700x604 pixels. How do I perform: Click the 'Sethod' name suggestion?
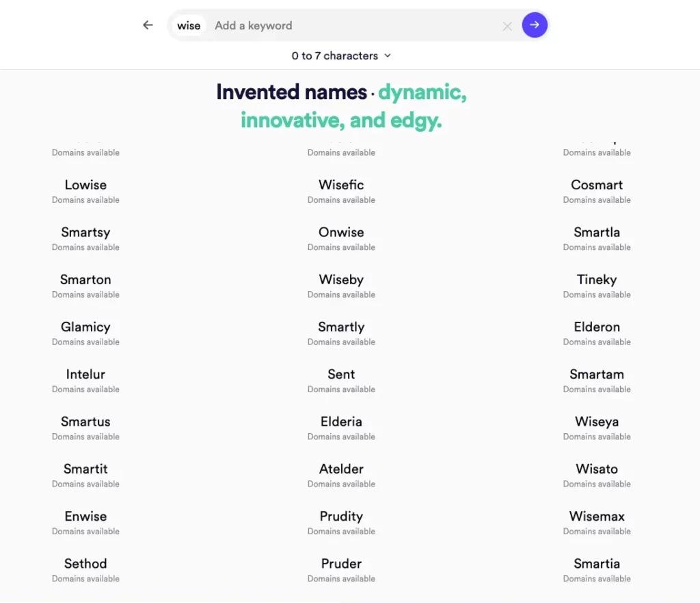tap(85, 564)
